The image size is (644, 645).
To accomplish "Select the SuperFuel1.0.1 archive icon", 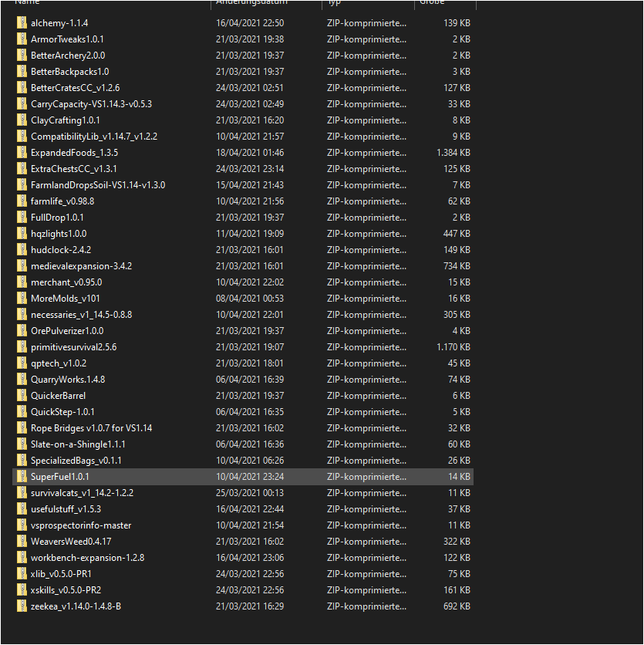I will tap(22, 477).
